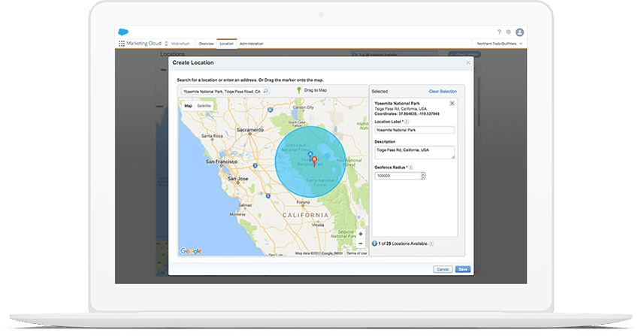Open the settings gear icon
The height and width of the screenshot is (336, 644).
509,32
